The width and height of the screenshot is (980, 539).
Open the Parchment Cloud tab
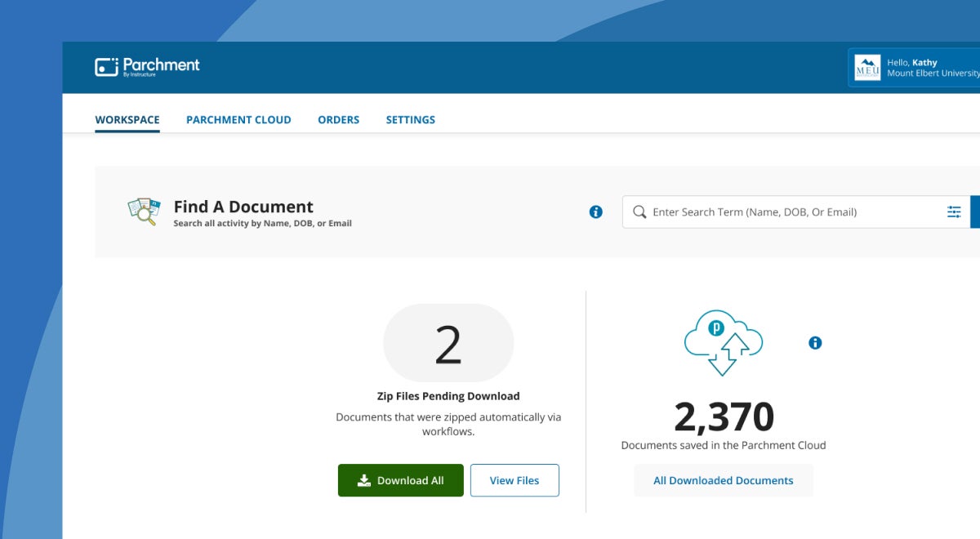tap(238, 119)
